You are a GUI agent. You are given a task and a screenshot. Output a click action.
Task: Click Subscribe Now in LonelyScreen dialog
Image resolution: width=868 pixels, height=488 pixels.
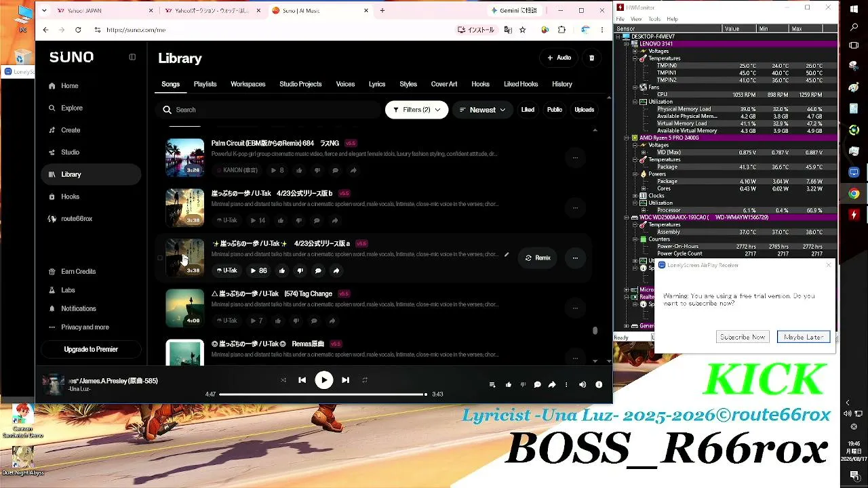point(743,337)
